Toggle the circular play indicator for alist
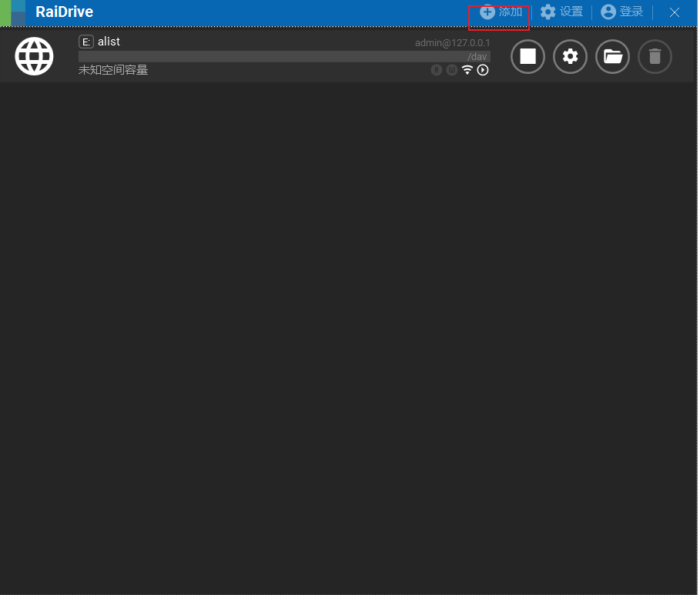This screenshot has width=700, height=595. pos(483,69)
